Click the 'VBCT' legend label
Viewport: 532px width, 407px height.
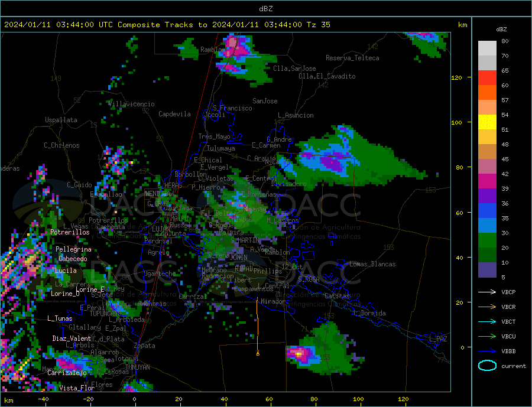point(508,321)
